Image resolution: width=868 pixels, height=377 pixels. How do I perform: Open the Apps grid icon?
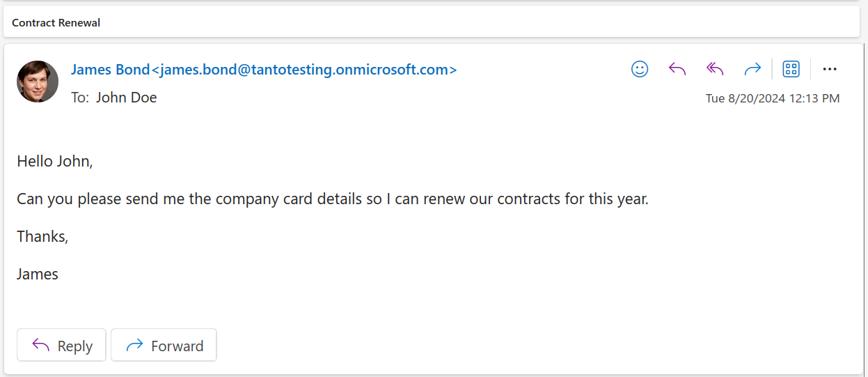click(x=791, y=69)
